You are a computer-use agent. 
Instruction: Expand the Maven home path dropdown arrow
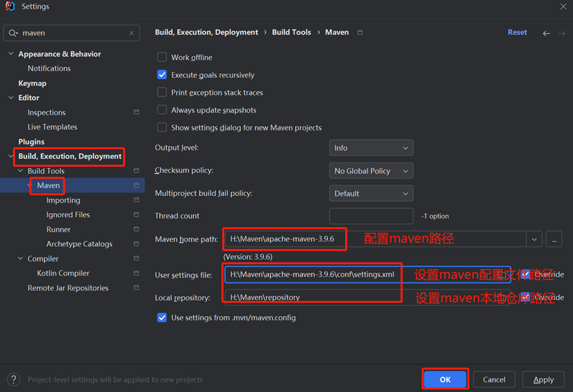click(535, 240)
